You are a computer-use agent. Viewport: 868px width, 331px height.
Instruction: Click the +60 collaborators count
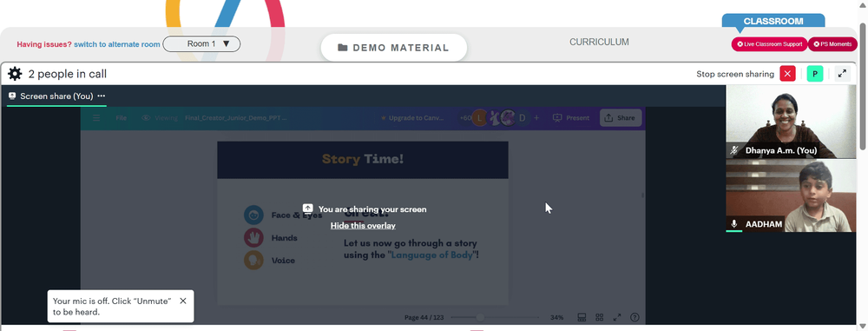(x=465, y=118)
